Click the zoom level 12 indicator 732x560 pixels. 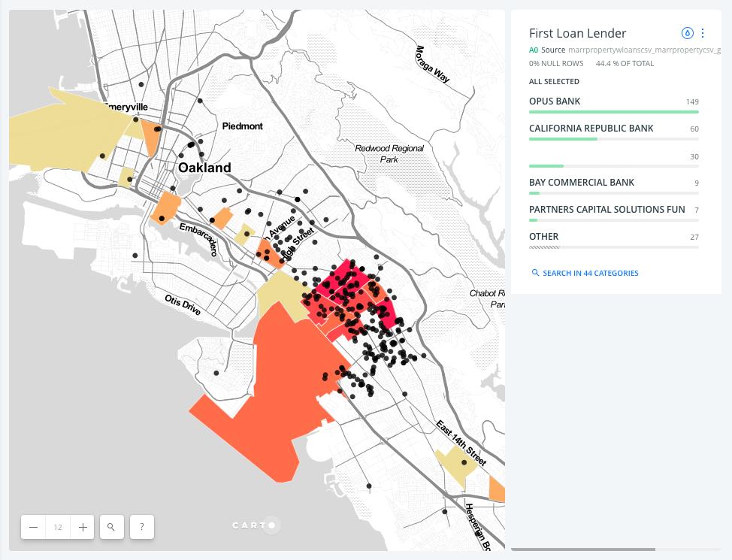click(58, 527)
